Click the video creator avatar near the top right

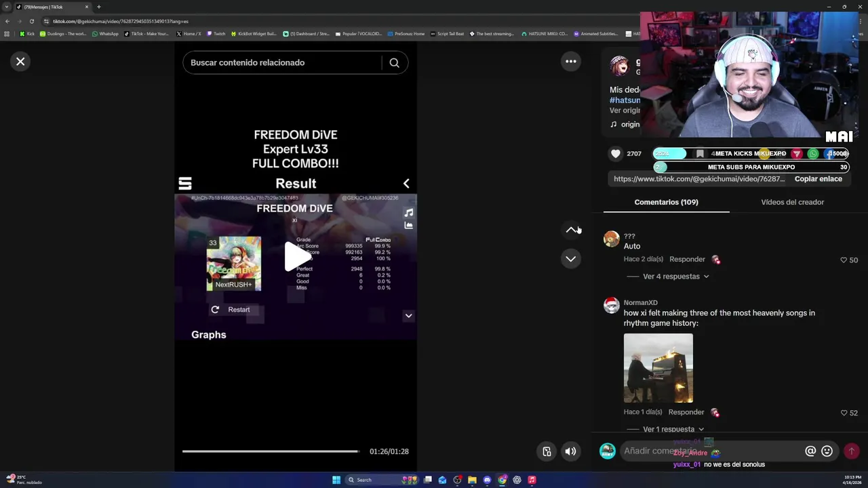pos(619,66)
